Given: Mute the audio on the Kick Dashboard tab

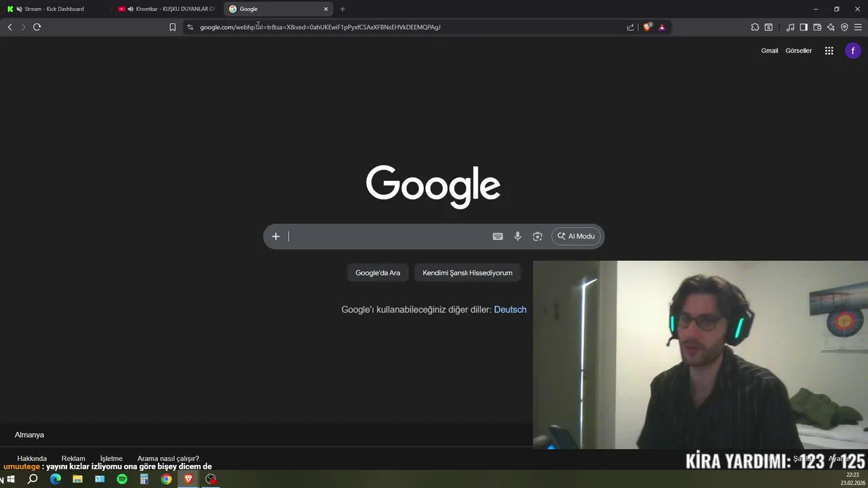Looking at the screenshot, I should pyautogui.click(x=19, y=9).
